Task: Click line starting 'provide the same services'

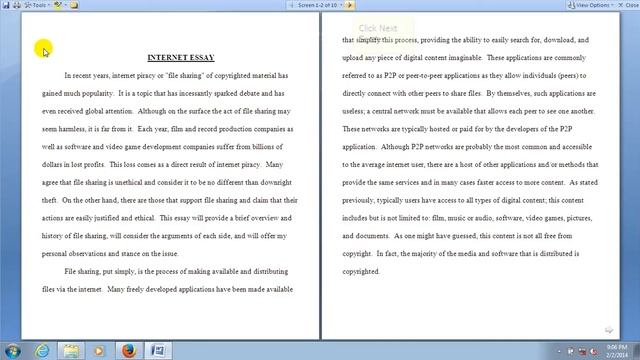Action: [470, 182]
